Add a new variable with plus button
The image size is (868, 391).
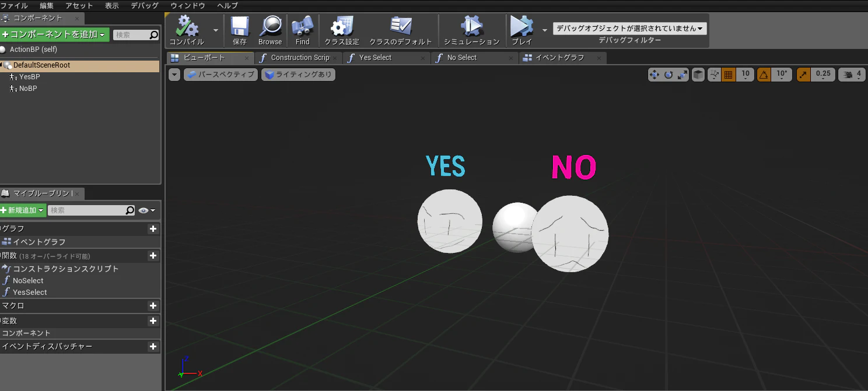click(x=153, y=321)
